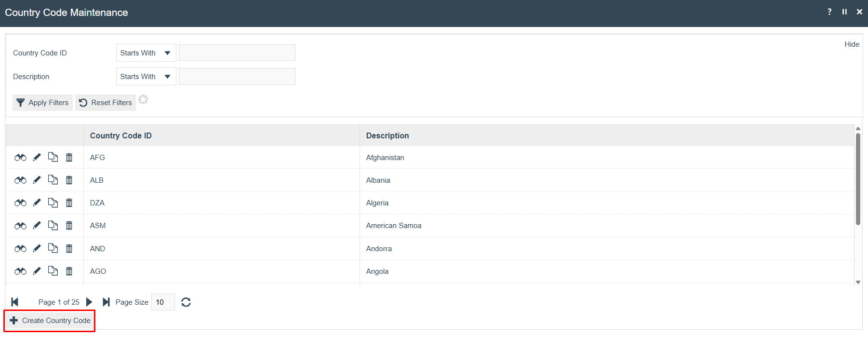
Task: Go to the first page
Action: click(x=15, y=302)
